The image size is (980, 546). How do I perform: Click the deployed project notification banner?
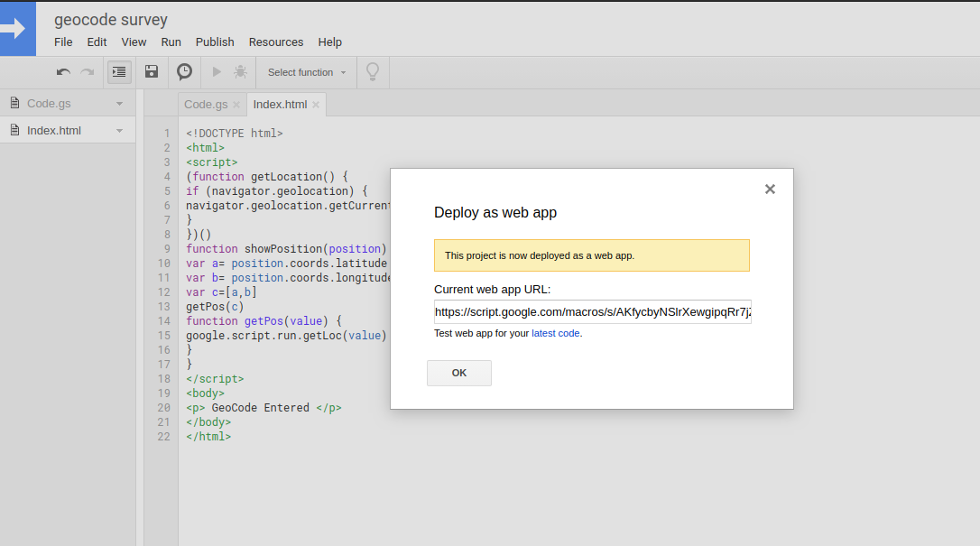point(592,255)
